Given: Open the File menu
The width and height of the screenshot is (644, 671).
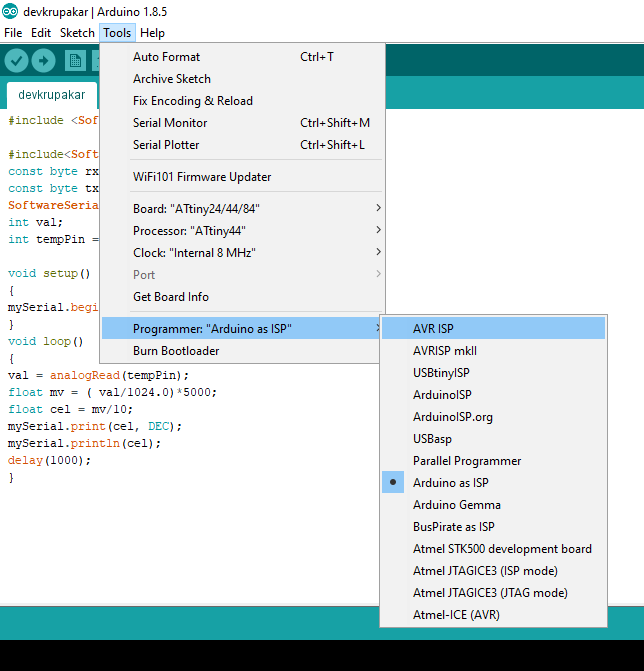Looking at the screenshot, I should [x=13, y=33].
